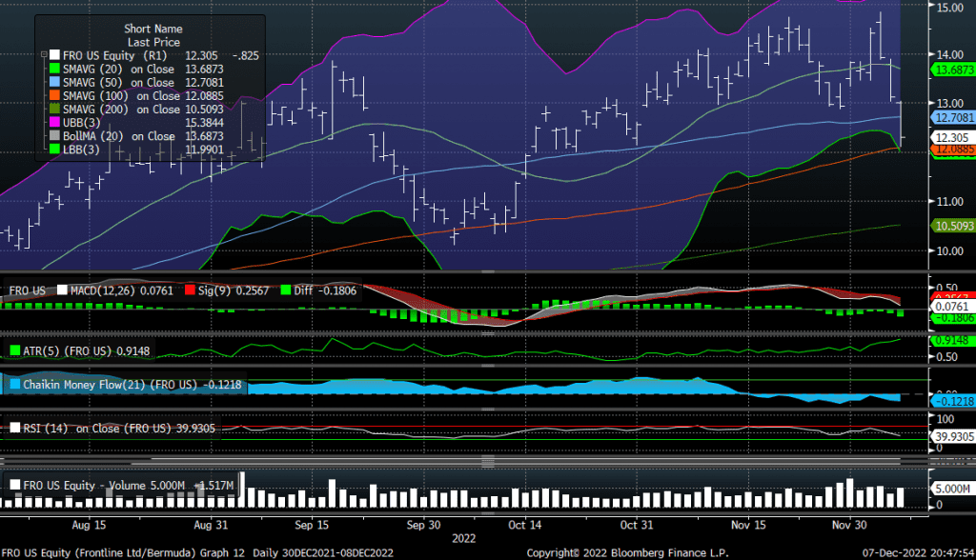Click the 15.00 price axis label
This screenshot has height=560, width=976.
click(x=950, y=7)
